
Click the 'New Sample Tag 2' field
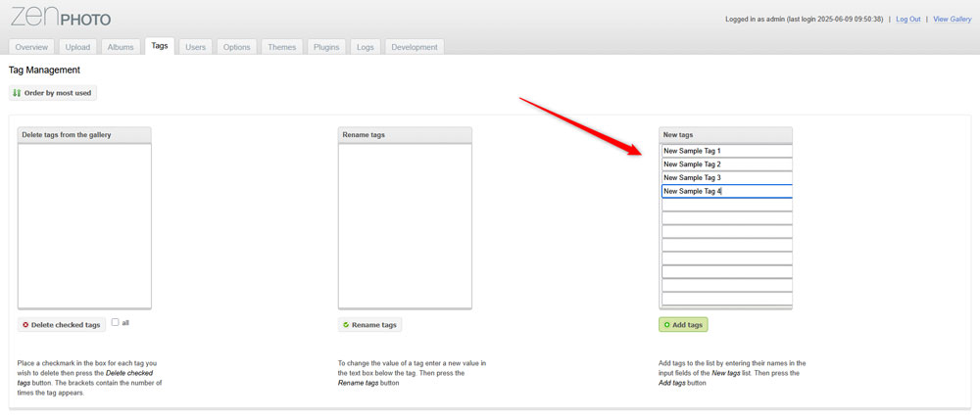coord(727,164)
